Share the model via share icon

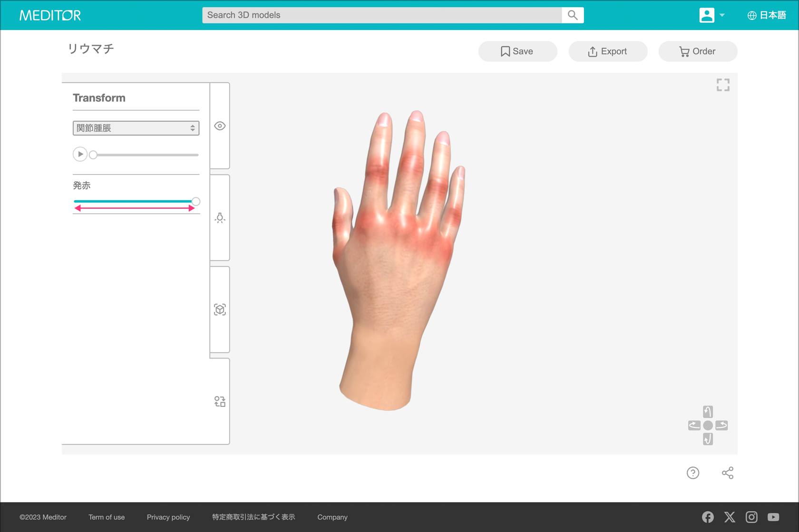pos(728,473)
